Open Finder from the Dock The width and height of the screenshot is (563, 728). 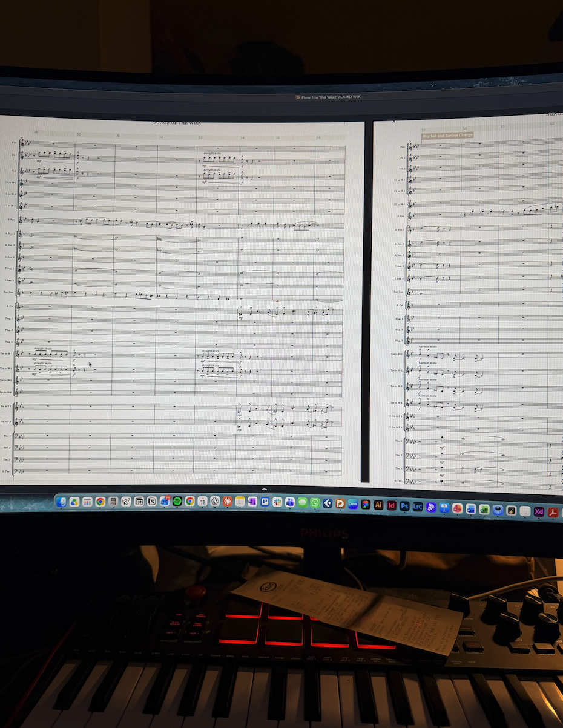coord(61,502)
